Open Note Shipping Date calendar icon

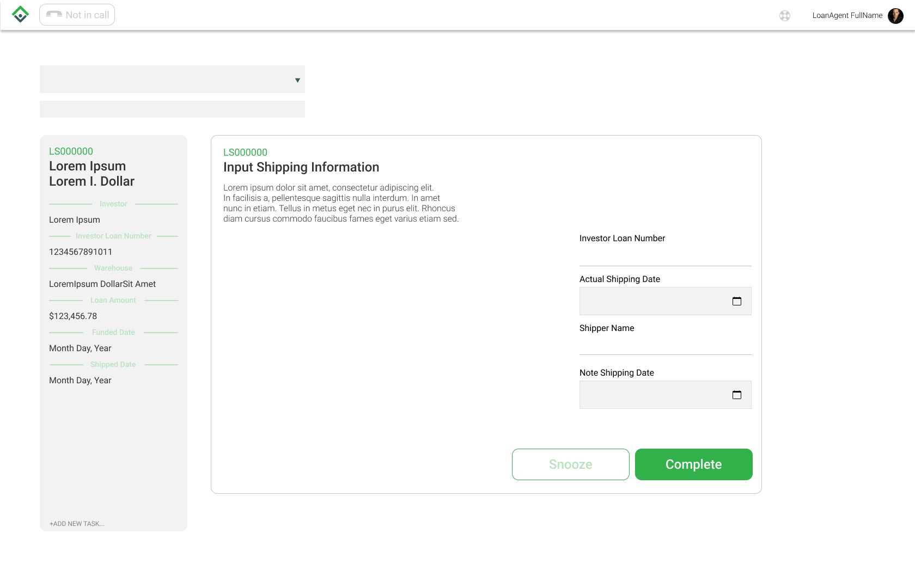(737, 395)
